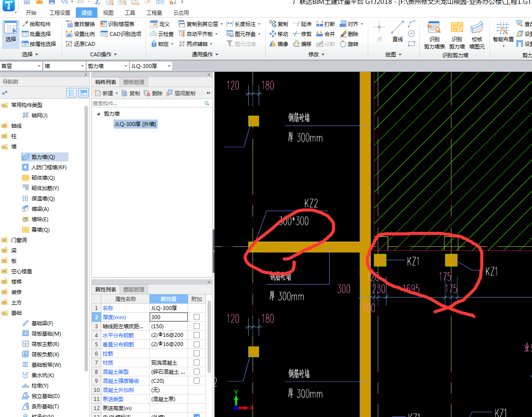532x417 pixels.
Task: Expand the 门窗洞 folder in navigation tree
Action: pyautogui.click(x=5, y=240)
